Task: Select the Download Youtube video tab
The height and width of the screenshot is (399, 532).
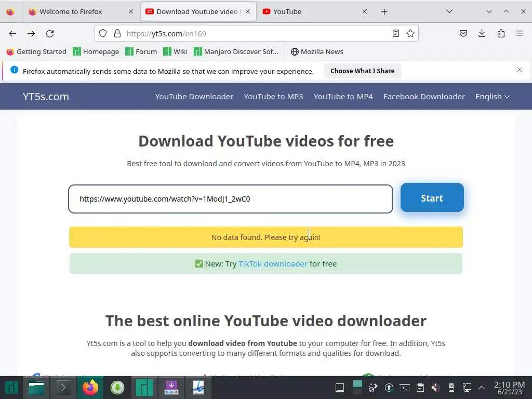Action: coord(198,11)
